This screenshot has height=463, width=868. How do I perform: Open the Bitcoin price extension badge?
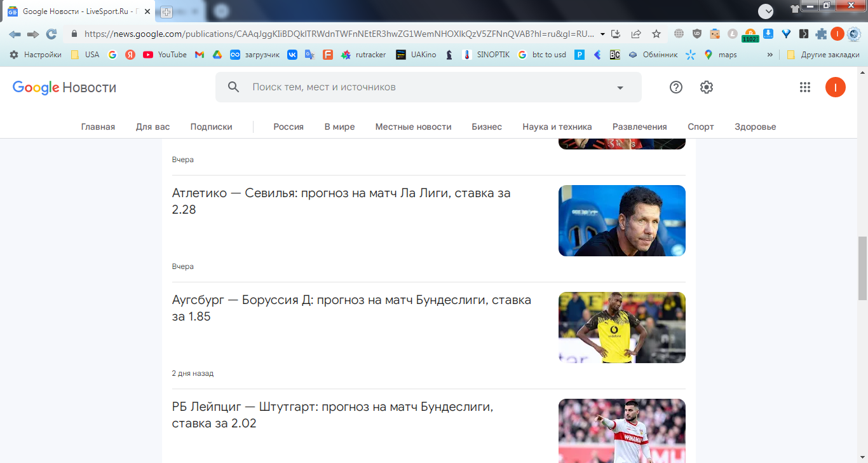point(750,36)
